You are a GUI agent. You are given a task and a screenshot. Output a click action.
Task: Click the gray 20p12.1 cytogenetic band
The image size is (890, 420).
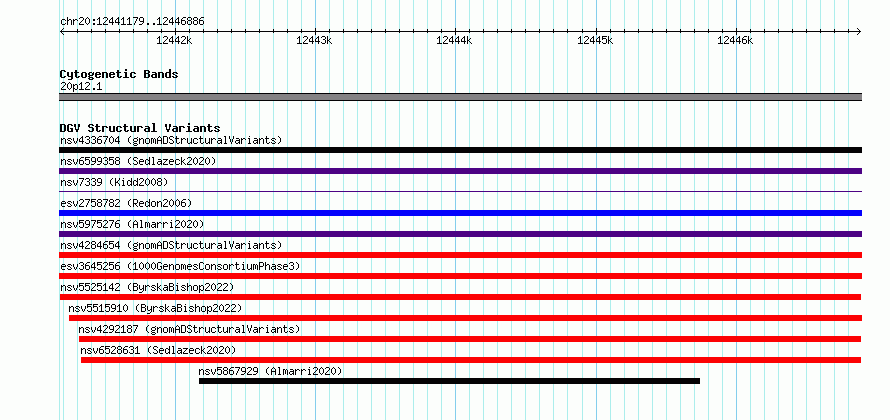(x=460, y=97)
